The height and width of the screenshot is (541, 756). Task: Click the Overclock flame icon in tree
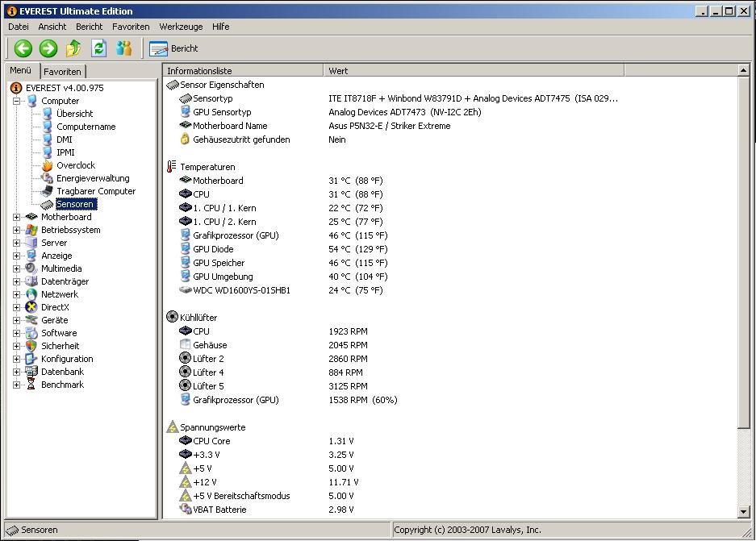(x=48, y=165)
